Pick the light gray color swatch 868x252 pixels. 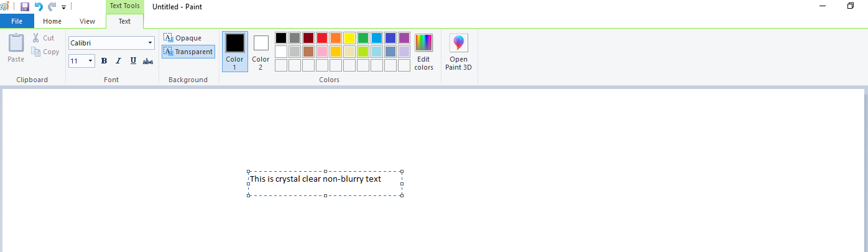tap(295, 52)
